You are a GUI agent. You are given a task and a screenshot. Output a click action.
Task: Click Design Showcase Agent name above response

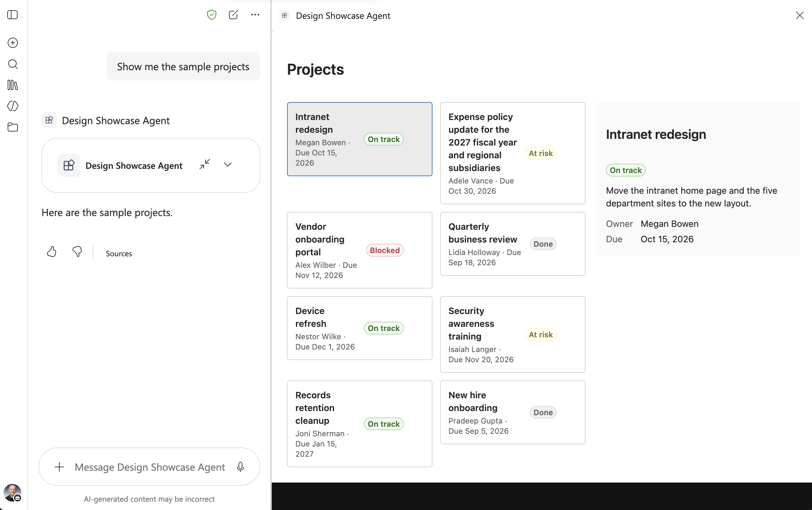[116, 121]
